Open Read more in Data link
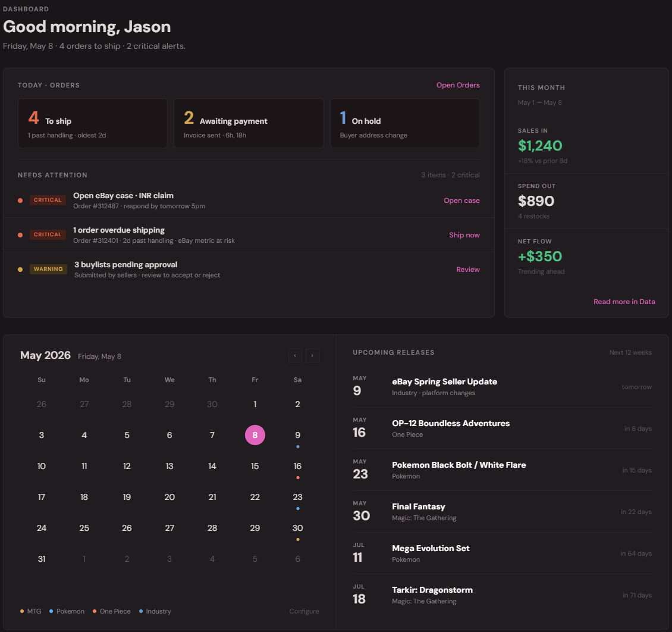Viewport: 672px width, 632px height. coord(624,302)
